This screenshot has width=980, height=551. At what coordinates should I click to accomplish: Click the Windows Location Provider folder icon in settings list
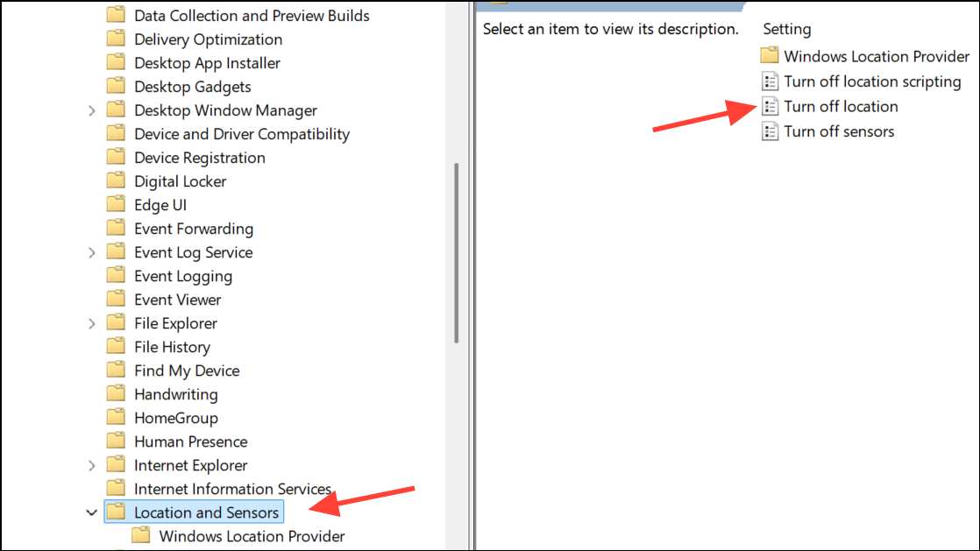770,55
